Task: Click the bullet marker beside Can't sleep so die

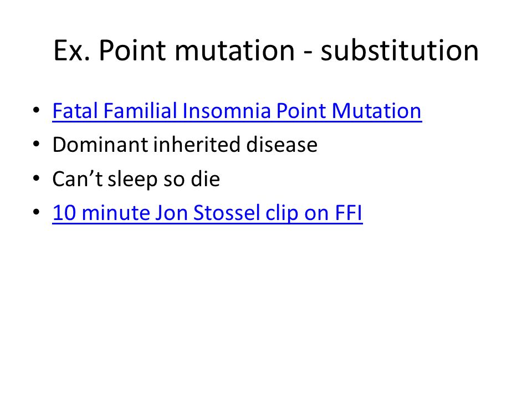Action: [x=37, y=178]
